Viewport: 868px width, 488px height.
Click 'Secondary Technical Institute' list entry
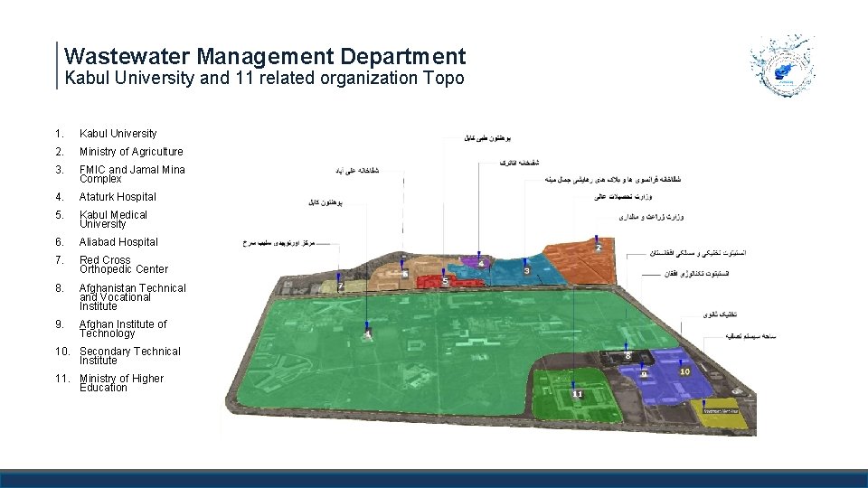tap(129, 356)
